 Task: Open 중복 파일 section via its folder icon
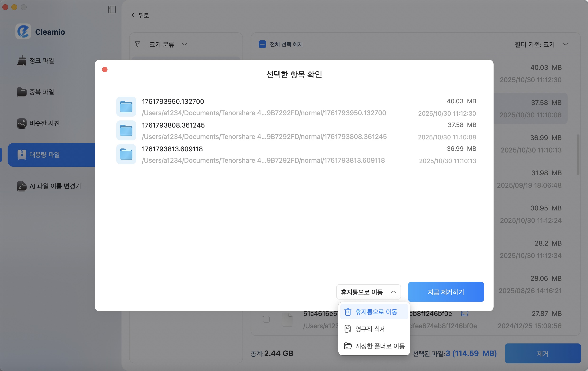22,92
